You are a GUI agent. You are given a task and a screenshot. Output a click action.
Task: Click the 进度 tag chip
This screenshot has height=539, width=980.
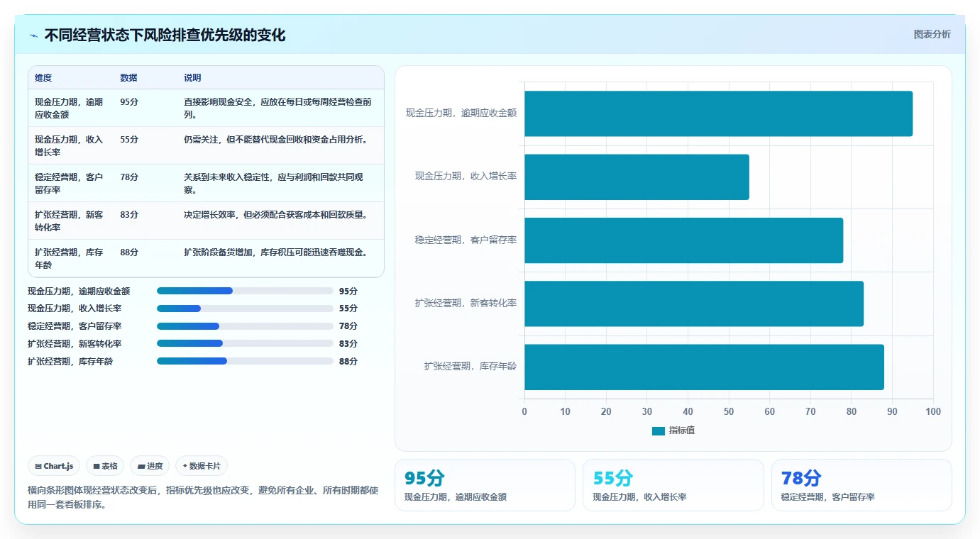click(x=150, y=466)
